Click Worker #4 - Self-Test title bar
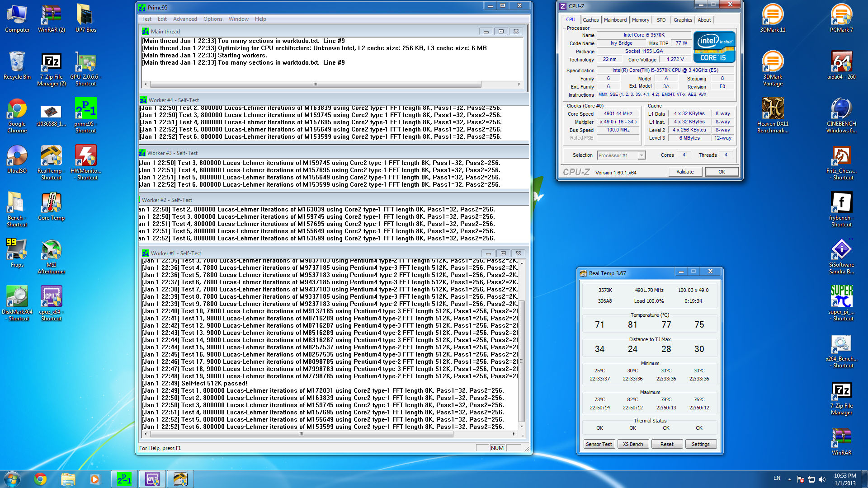Image resolution: width=868 pixels, height=488 pixels. point(334,100)
